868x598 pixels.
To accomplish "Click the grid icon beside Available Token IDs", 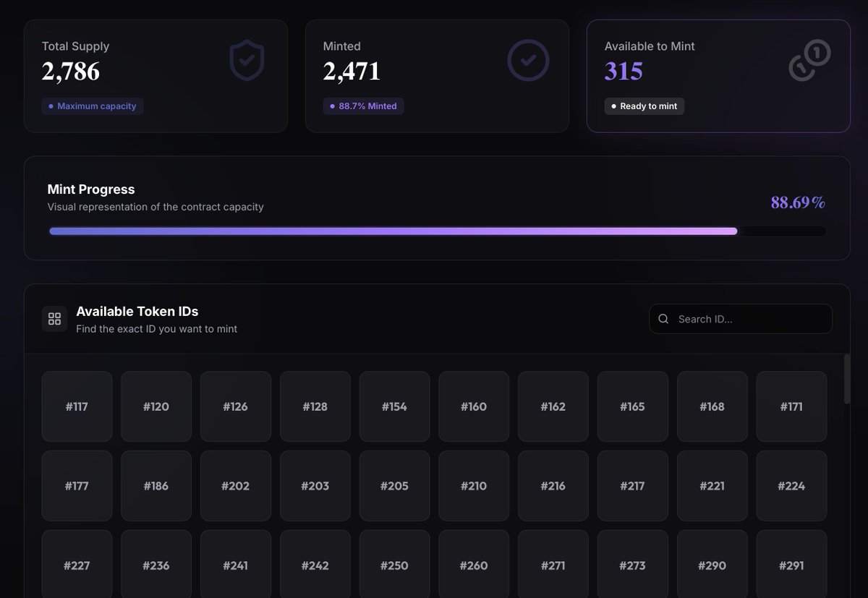I will (54, 319).
